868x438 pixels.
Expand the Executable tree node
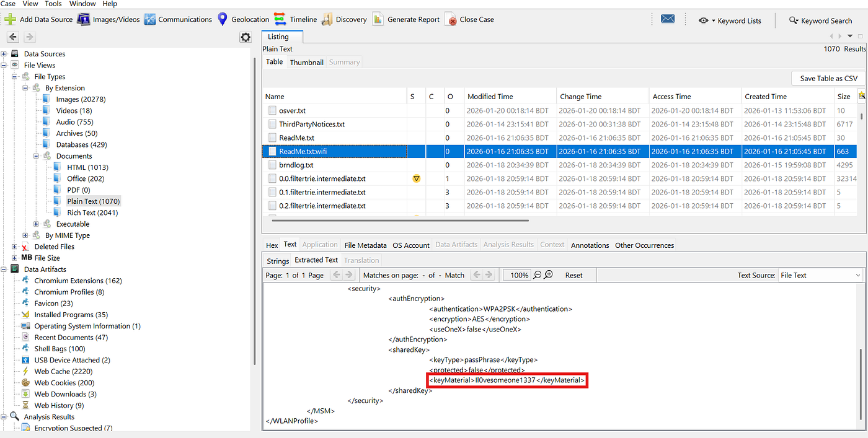click(x=37, y=224)
